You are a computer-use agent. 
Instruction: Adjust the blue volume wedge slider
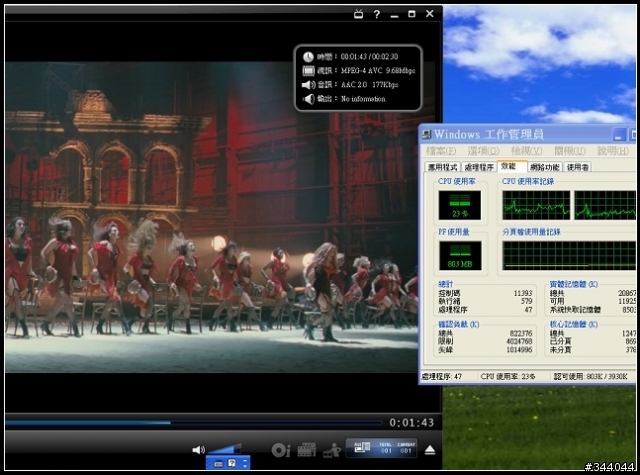[x=224, y=449]
